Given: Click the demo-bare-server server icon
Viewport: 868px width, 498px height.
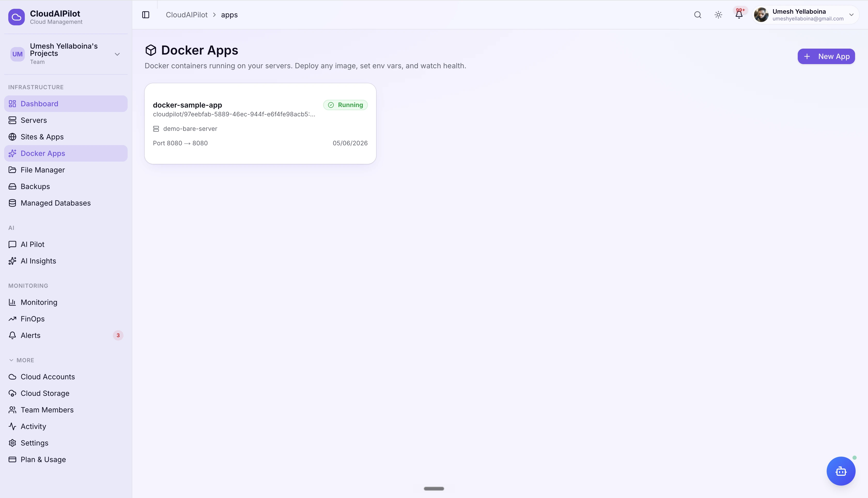Looking at the screenshot, I should (x=156, y=129).
